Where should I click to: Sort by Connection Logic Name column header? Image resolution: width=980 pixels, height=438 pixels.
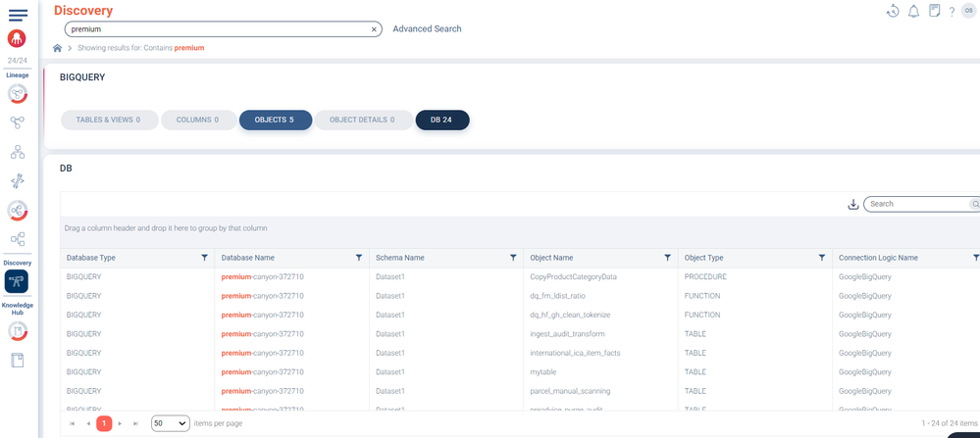tap(878, 258)
